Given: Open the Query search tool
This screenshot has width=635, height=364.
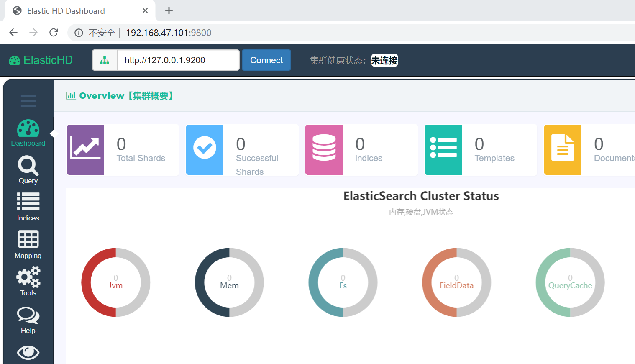Looking at the screenshot, I should [x=28, y=170].
